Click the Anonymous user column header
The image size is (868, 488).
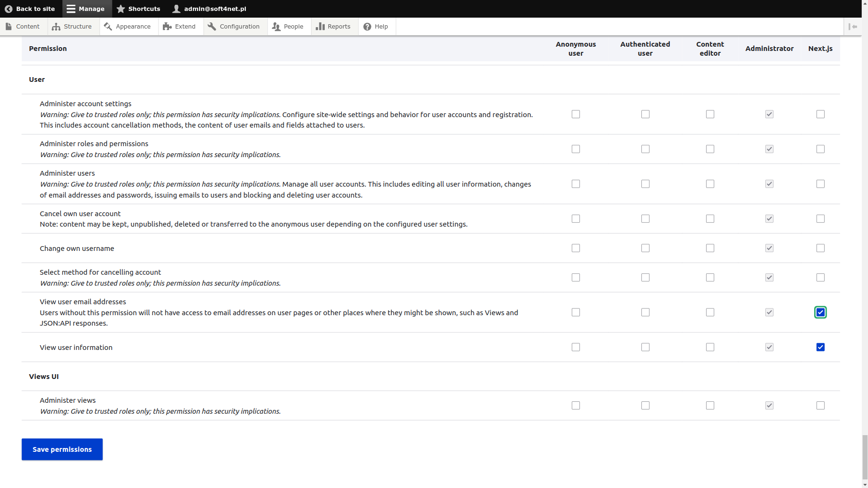pos(576,49)
